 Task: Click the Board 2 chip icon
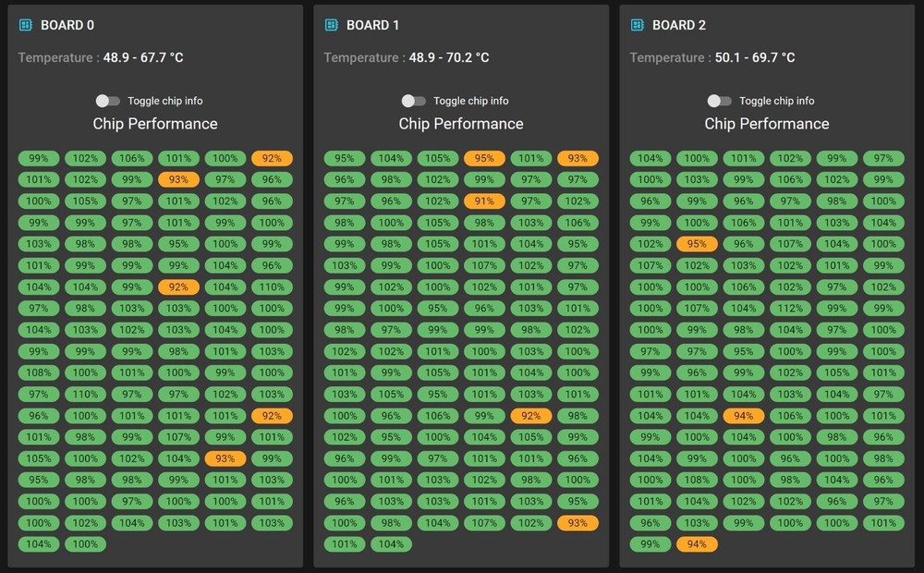(x=637, y=25)
